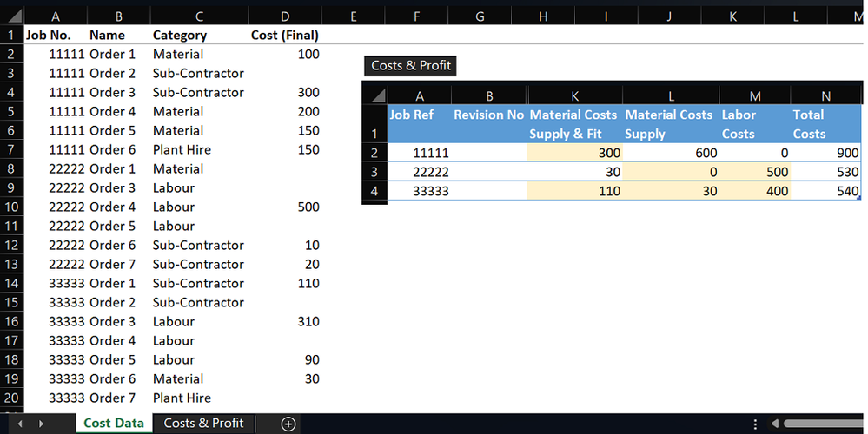Switch to the Costs & Profit sheet tab

(203, 423)
